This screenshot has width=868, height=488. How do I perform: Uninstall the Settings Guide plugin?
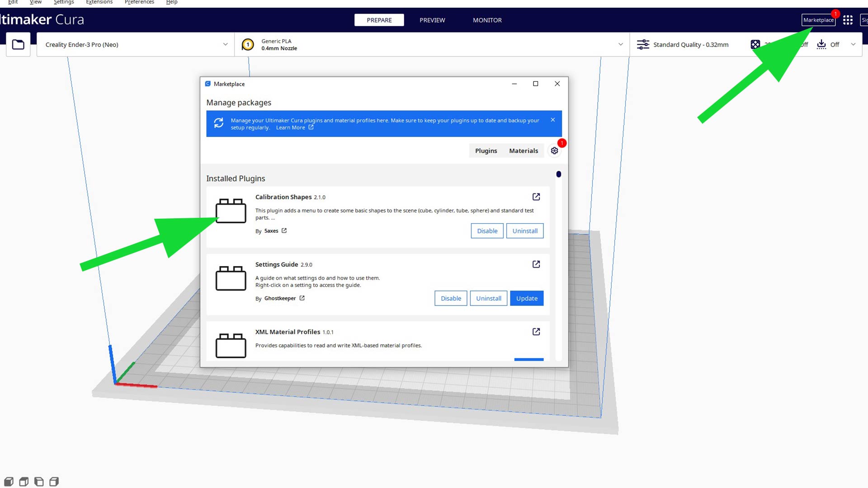coord(489,298)
